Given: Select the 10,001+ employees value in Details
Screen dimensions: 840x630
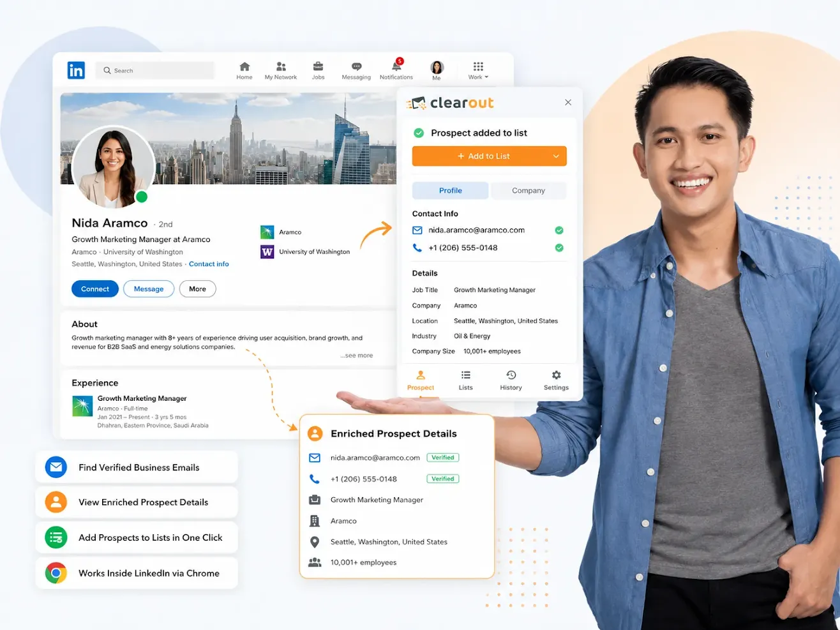Looking at the screenshot, I should click(x=492, y=352).
